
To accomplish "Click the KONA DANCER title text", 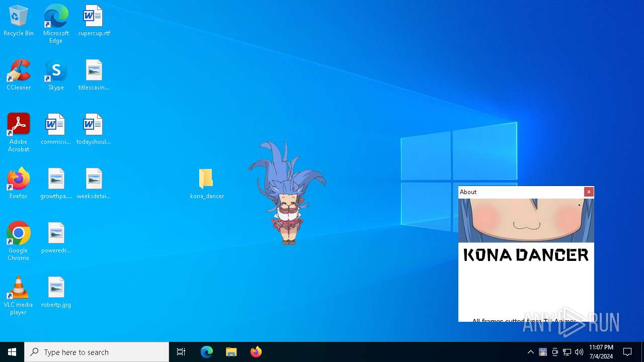I will pos(526,255).
